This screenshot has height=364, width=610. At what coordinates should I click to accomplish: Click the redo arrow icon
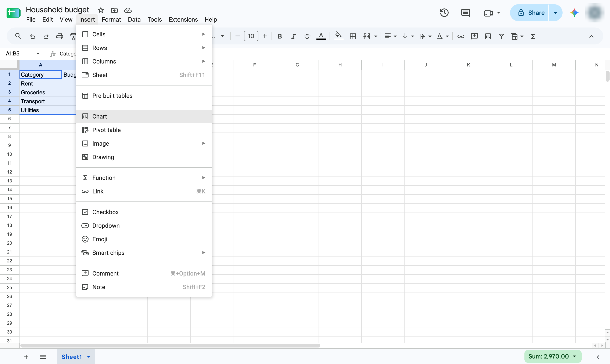click(46, 36)
